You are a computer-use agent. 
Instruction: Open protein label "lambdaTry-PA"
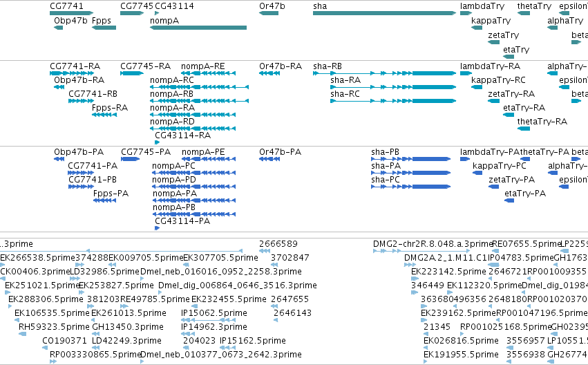click(x=490, y=152)
